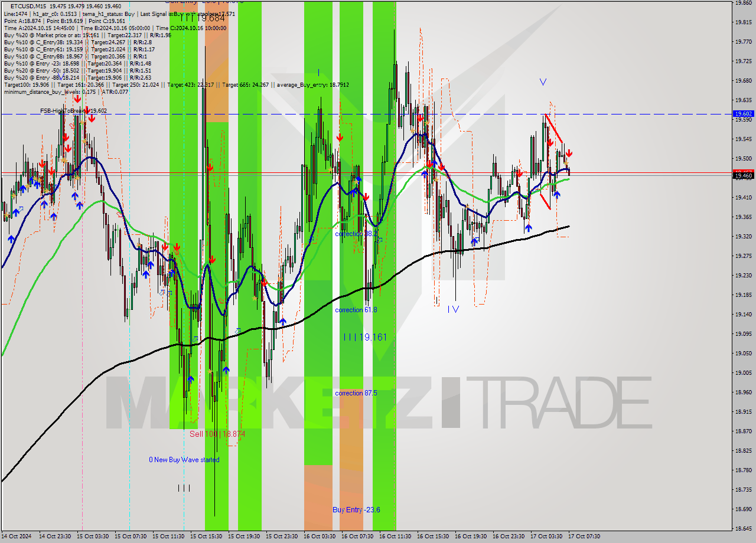Click the blue 19.602 price tag on axis
The width and height of the screenshot is (756, 543).
tap(743, 113)
